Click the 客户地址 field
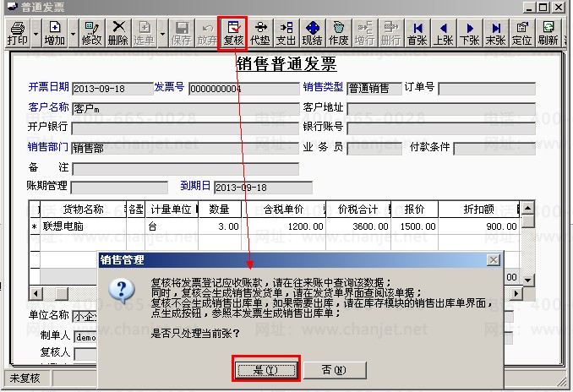The height and width of the screenshot is (392, 573). [x=441, y=108]
